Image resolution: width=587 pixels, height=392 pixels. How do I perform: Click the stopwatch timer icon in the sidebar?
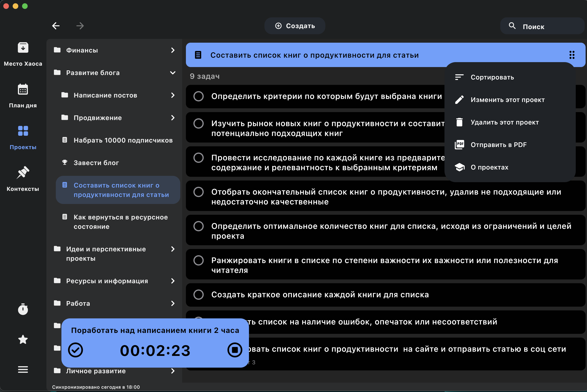click(23, 309)
